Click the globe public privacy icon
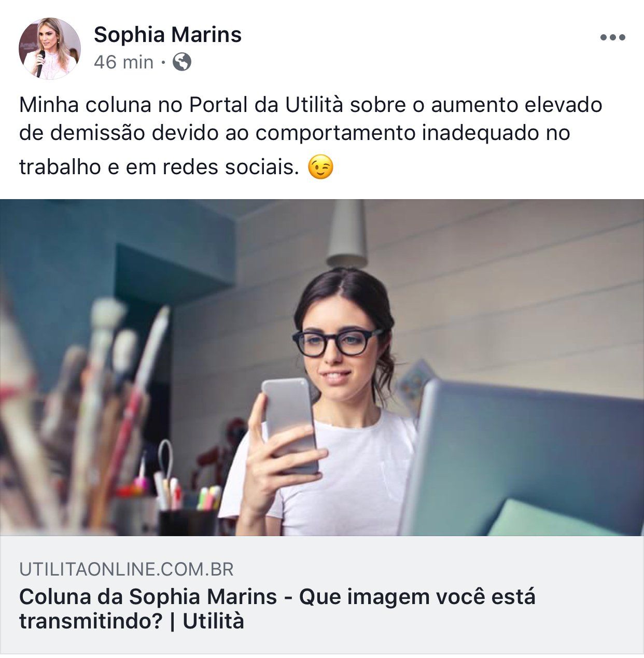 coord(182,62)
